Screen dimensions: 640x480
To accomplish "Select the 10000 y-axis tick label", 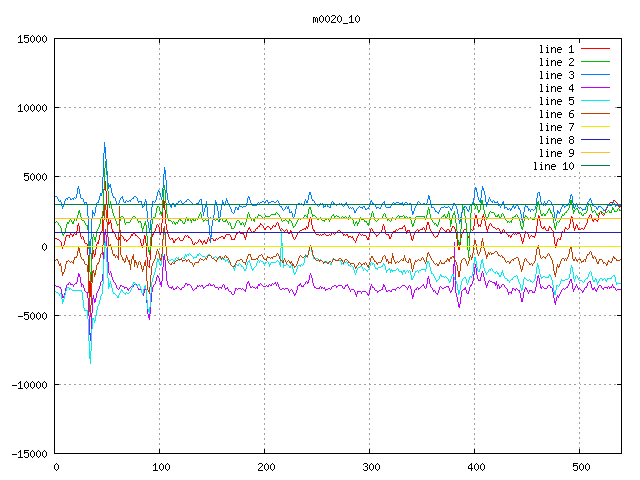I will (x=31, y=108).
